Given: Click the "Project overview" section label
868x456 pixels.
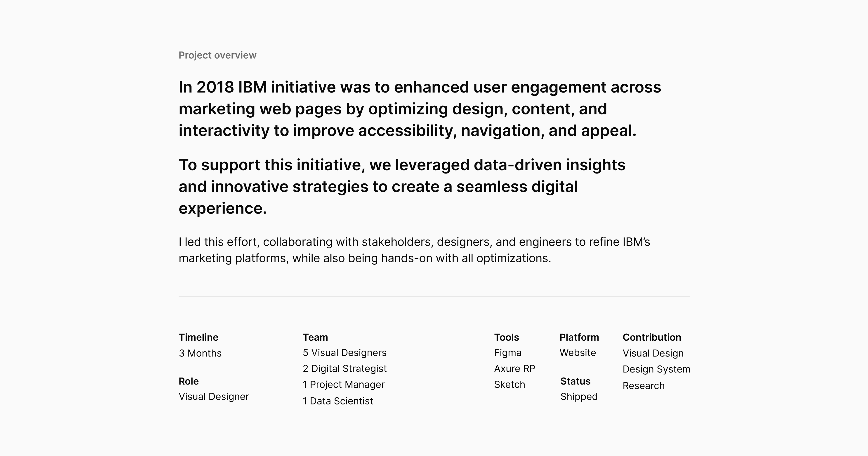Looking at the screenshot, I should (217, 55).
